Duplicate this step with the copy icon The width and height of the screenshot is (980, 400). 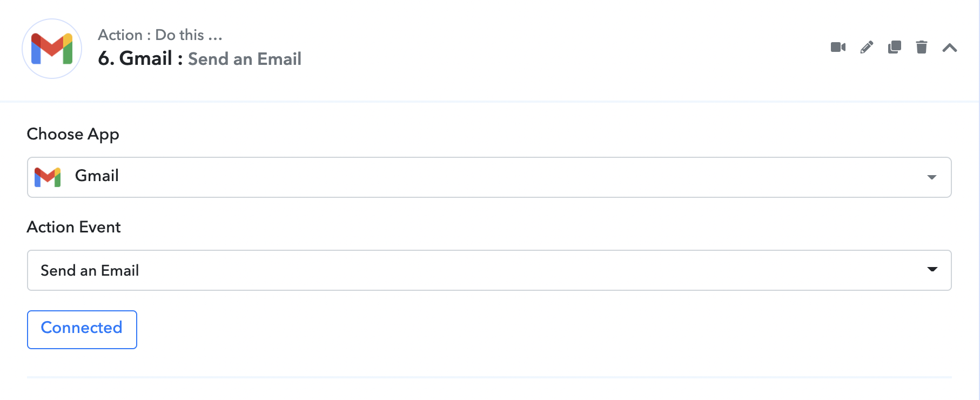point(895,48)
